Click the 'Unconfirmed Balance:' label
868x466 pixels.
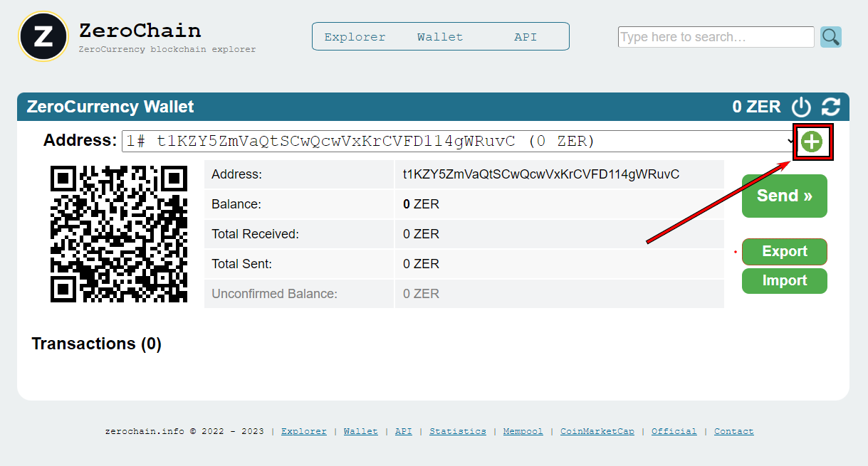[x=274, y=294]
